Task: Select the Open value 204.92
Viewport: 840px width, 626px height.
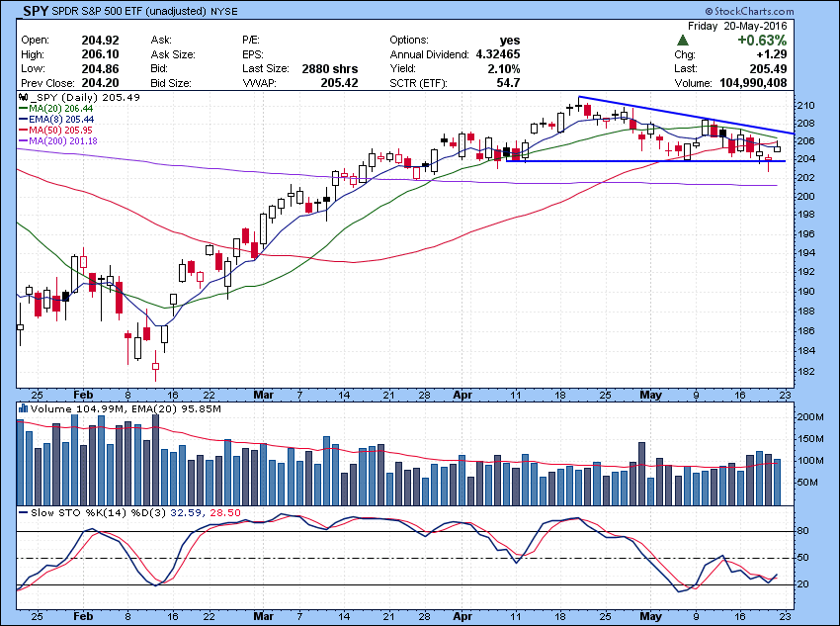Action: click(100, 41)
